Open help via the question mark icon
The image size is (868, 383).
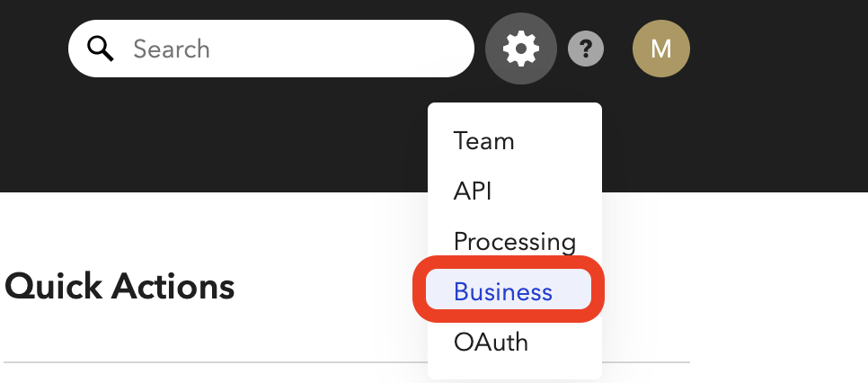tap(586, 49)
